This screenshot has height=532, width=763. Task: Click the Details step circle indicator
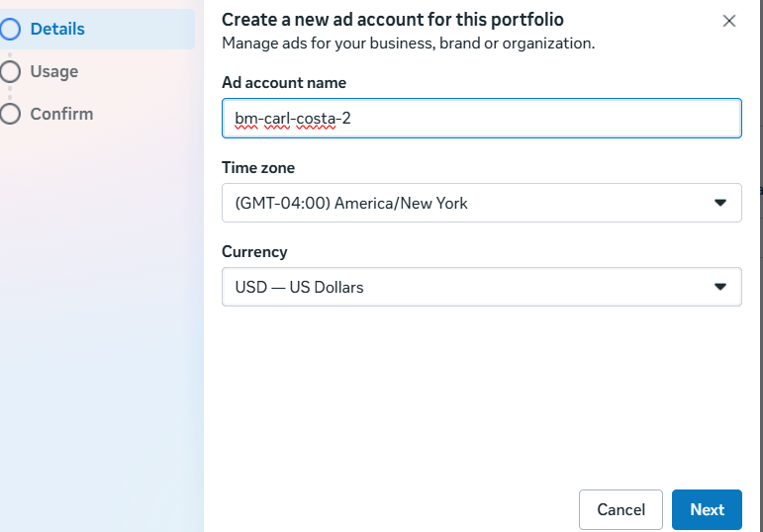(x=11, y=30)
